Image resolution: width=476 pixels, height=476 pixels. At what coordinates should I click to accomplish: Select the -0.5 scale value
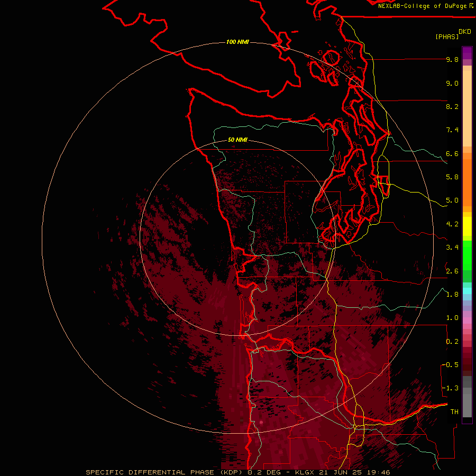pos(451,364)
